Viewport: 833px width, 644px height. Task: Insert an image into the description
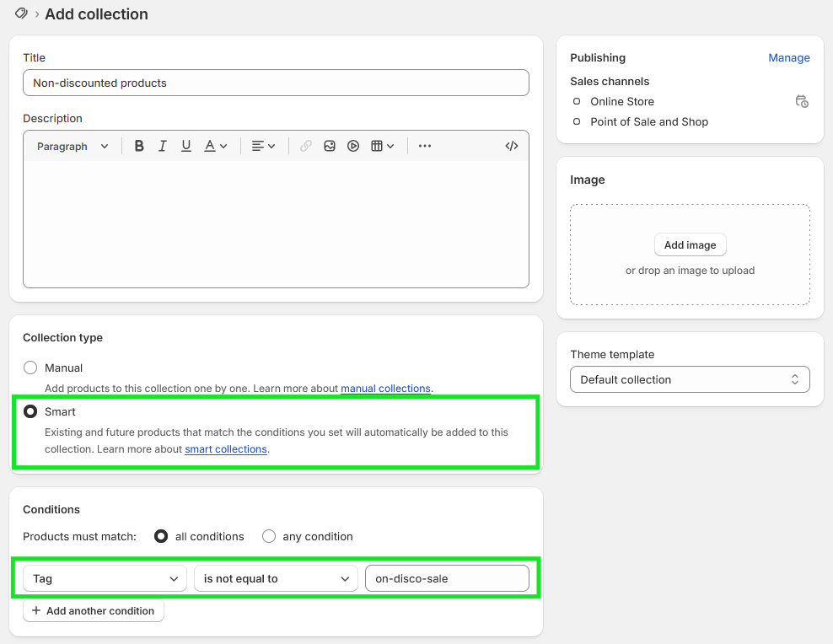pos(330,146)
